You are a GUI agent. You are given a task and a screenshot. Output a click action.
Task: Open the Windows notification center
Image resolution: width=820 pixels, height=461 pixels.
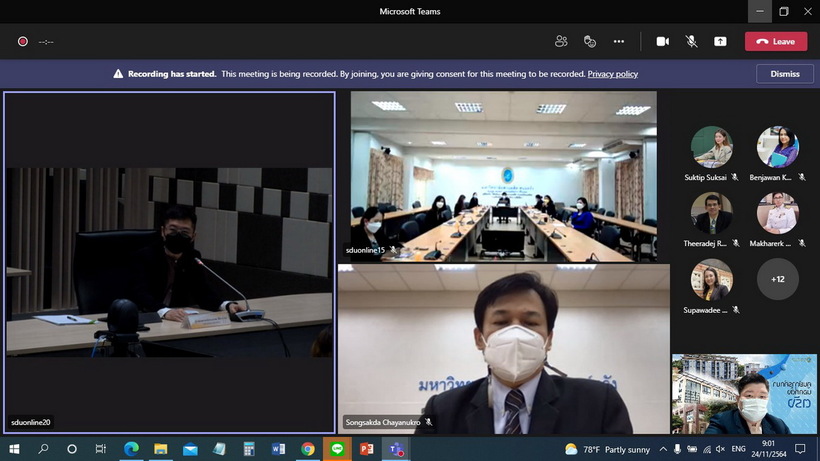800,449
